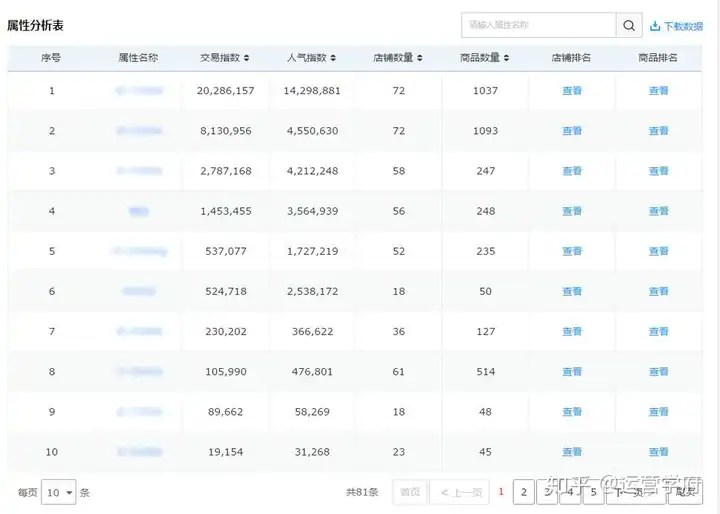Image resolution: width=720 pixels, height=514 pixels.
Task: Select cell value 19,154
Action: point(225,452)
